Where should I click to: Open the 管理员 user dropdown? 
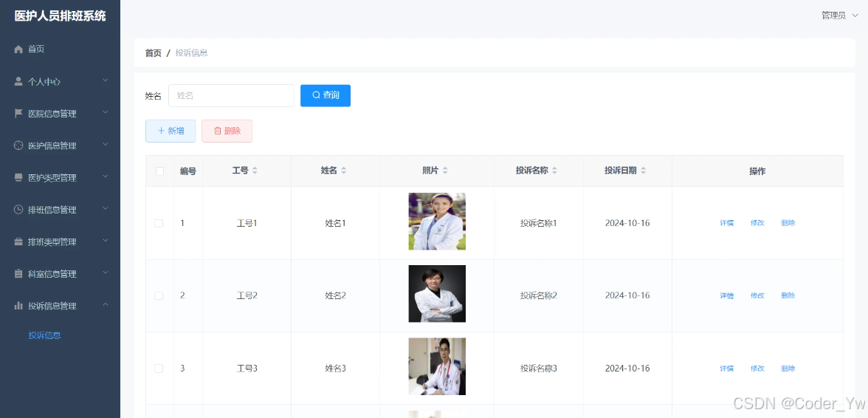coord(839,16)
